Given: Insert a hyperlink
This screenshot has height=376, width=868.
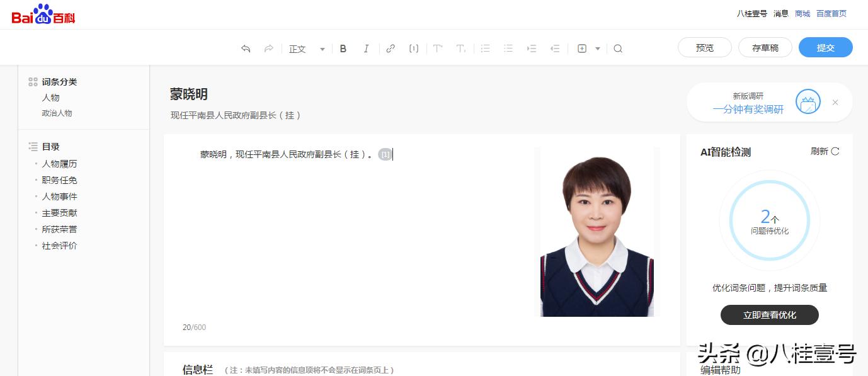Looking at the screenshot, I should [x=391, y=48].
